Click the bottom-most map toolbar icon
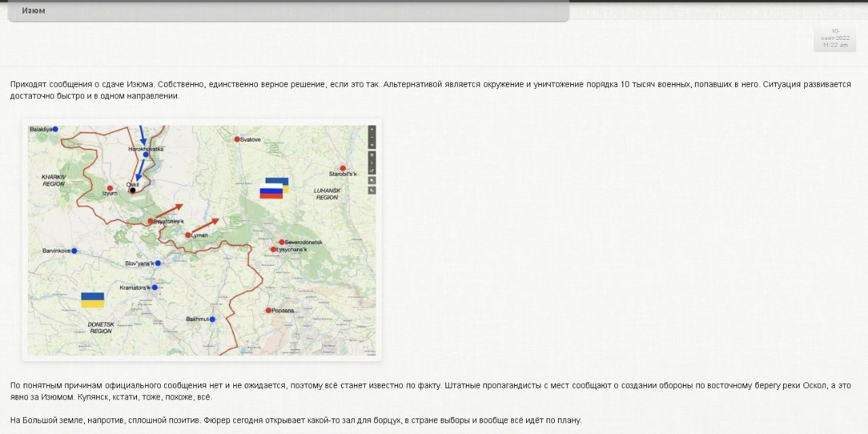The width and height of the screenshot is (868, 434). coord(372,191)
